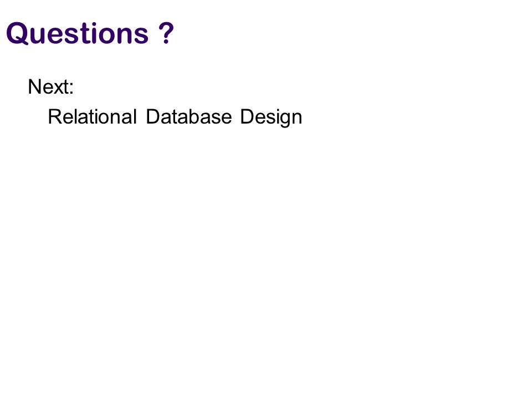Click the capital D of "Database"

[x=153, y=117]
